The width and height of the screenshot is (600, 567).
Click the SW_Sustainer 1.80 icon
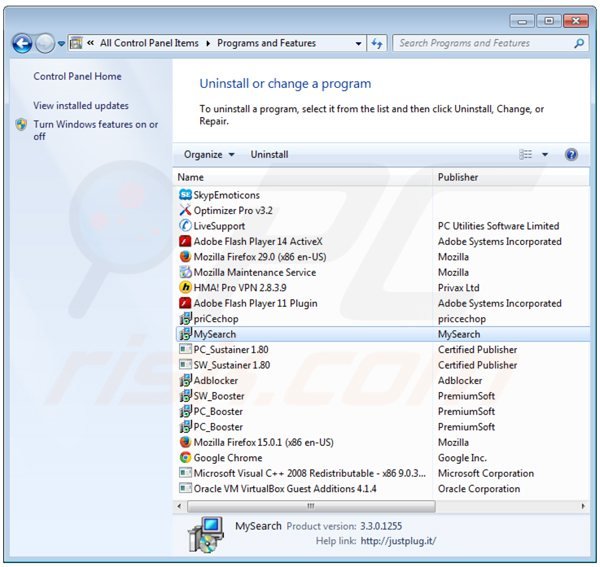tap(185, 365)
